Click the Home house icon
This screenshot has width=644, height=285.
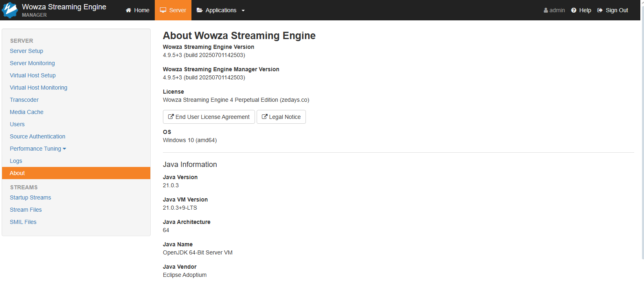tap(128, 10)
